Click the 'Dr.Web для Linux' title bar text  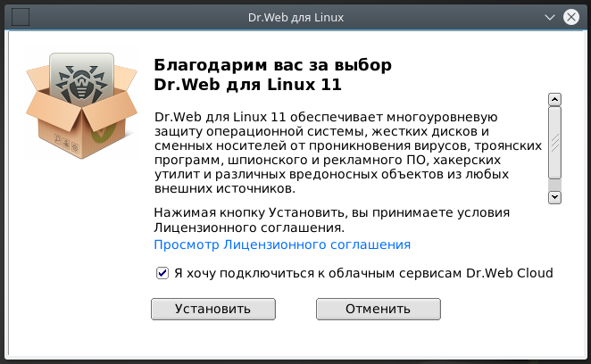(295, 17)
